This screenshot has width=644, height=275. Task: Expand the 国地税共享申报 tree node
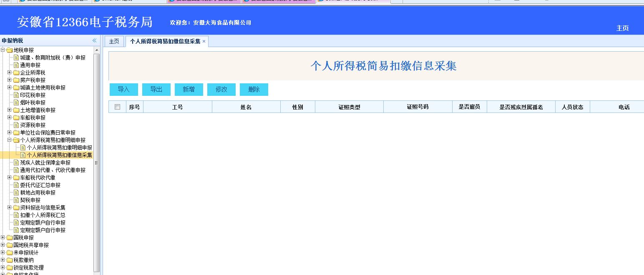click(x=3, y=245)
